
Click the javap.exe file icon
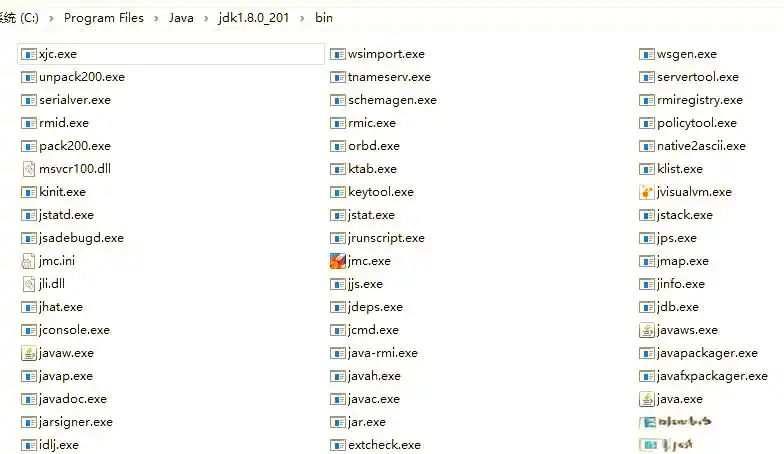click(x=29, y=376)
